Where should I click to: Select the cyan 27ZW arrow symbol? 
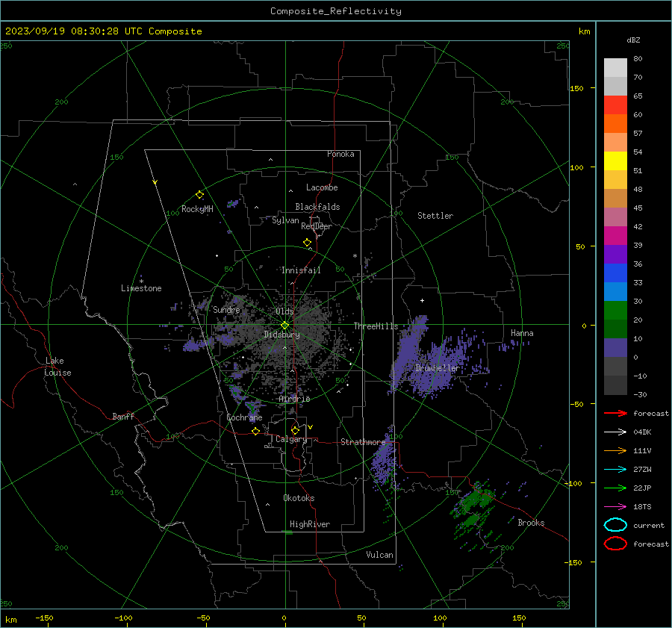(615, 470)
